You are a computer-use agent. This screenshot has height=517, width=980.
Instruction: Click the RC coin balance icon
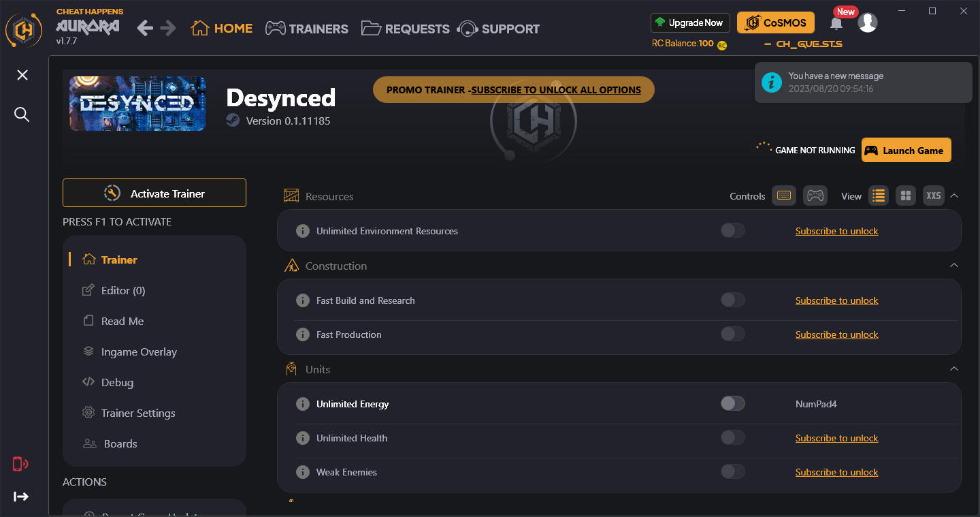[x=721, y=45]
